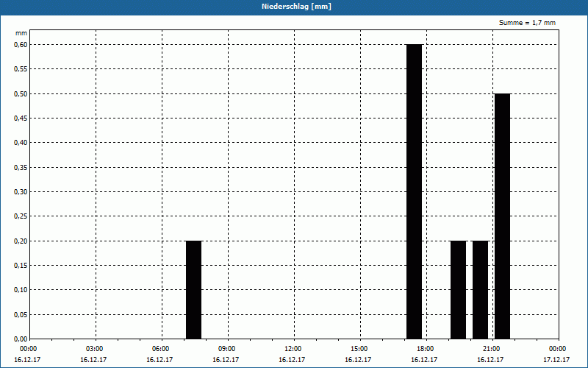Click the 16.12.17 date under 12:00
Viewport: 588px width, 368px height.
point(292,360)
